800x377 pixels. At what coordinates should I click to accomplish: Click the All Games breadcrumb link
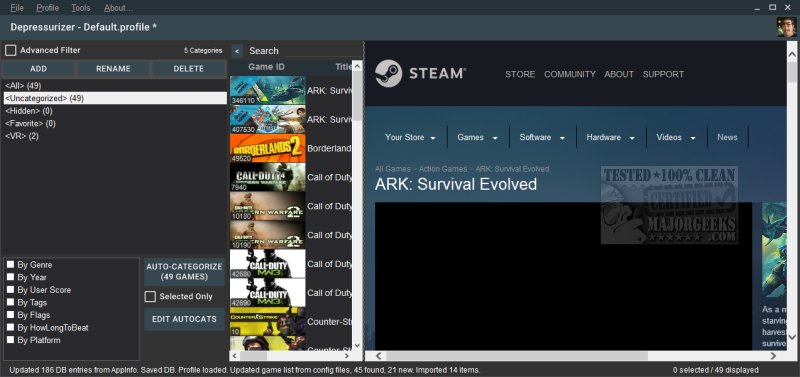(392, 169)
